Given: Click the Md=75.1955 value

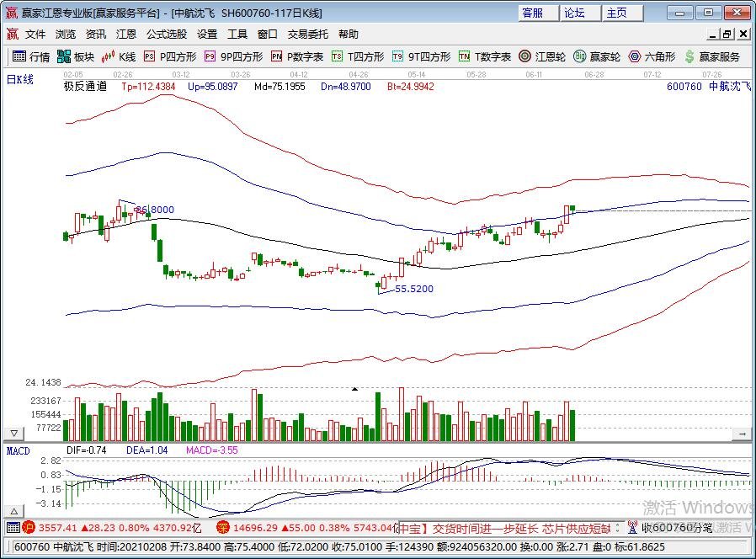Looking at the screenshot, I should 280,87.
